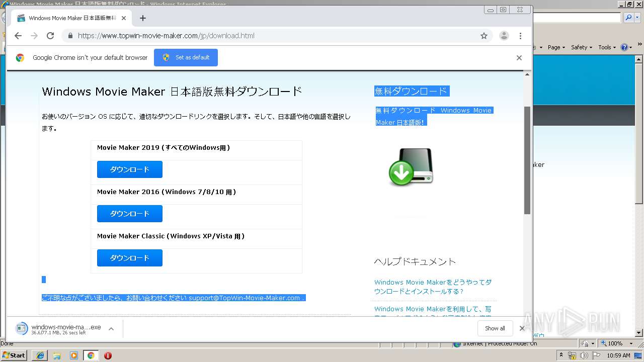
Task: Reload the download page
Action: 50,36
